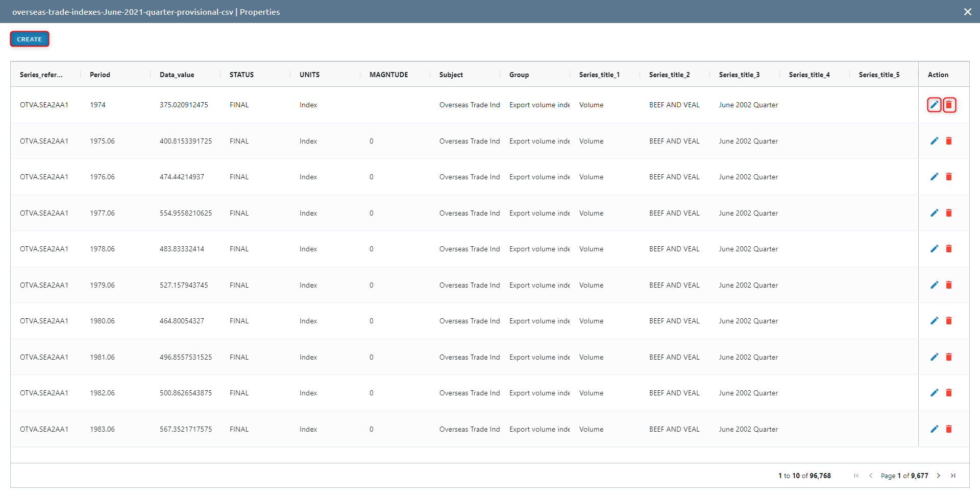The width and height of the screenshot is (980, 495).
Task: Sort by MAGNTUDE column header
Action: [x=388, y=75]
